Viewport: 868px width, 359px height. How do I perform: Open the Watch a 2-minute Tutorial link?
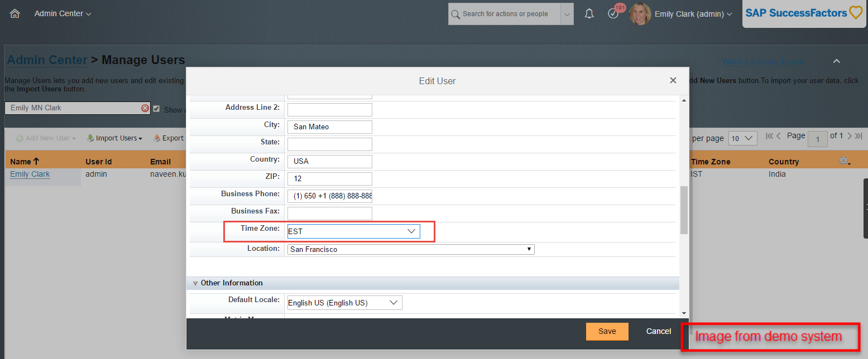click(763, 61)
